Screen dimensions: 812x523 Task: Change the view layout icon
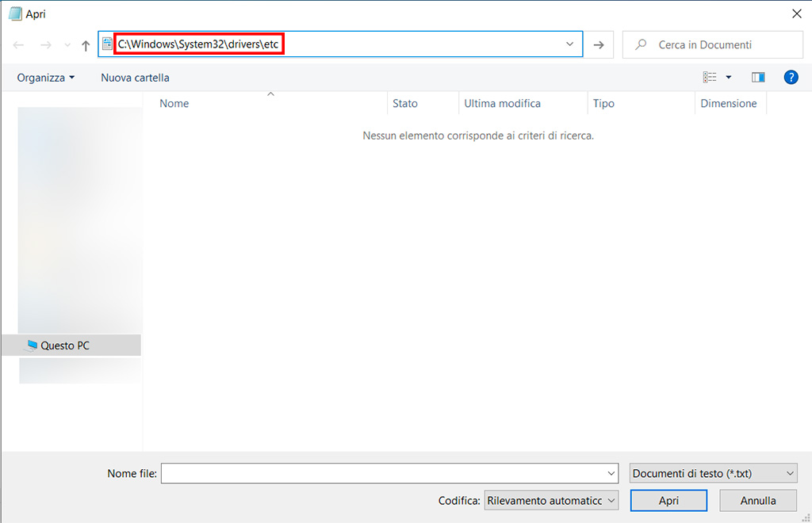[x=710, y=77]
